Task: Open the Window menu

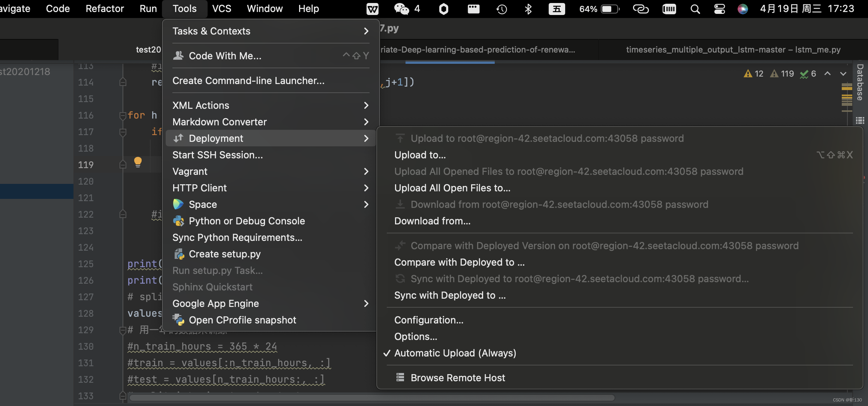Action: [265, 8]
